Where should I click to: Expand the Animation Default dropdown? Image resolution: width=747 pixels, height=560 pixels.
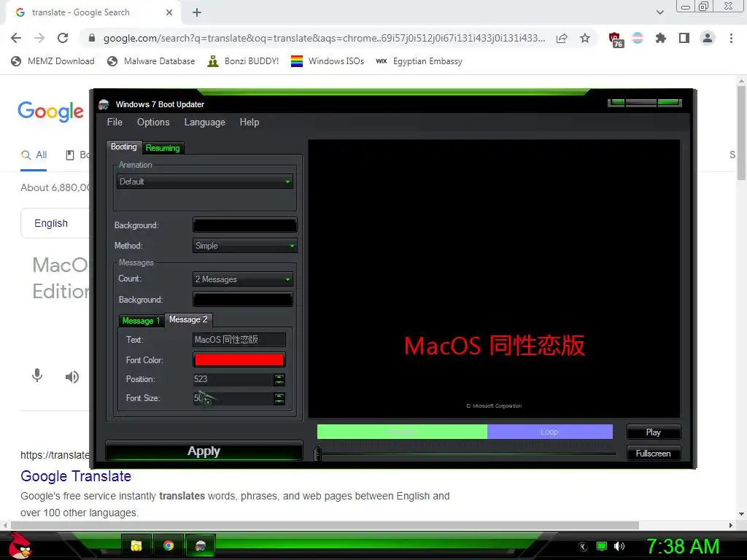pos(205,182)
